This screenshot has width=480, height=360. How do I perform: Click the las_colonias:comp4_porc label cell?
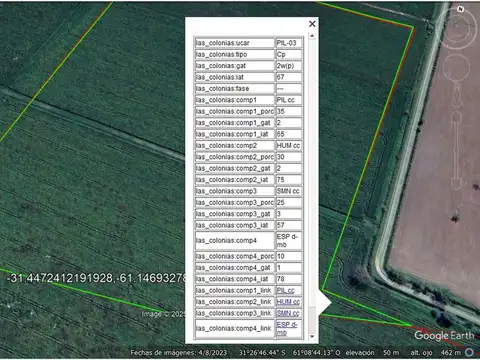pos(235,256)
